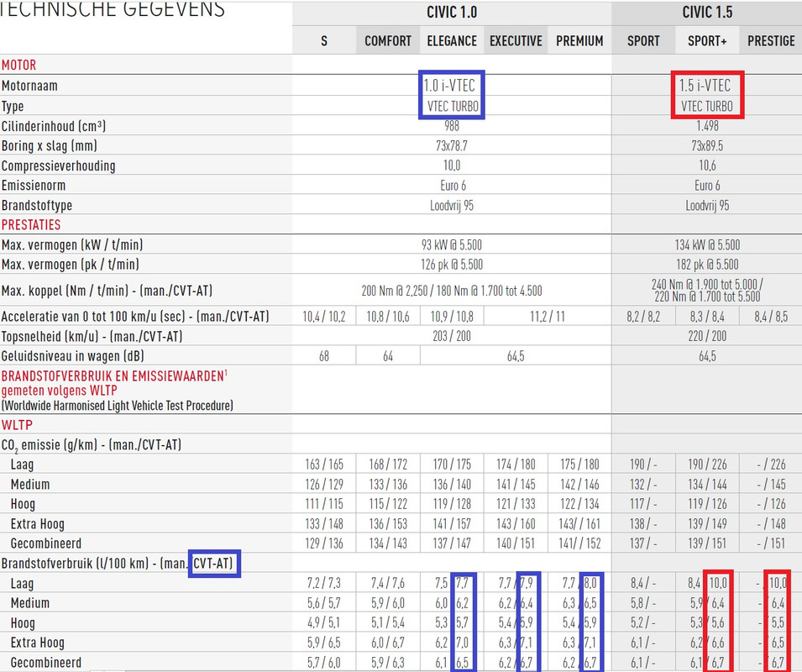Screen dimensions: 802x672
Task: Click the BRANDSTOFVERBRUIK EN EMISSIEWAARDEN heading
Action: (x=114, y=376)
